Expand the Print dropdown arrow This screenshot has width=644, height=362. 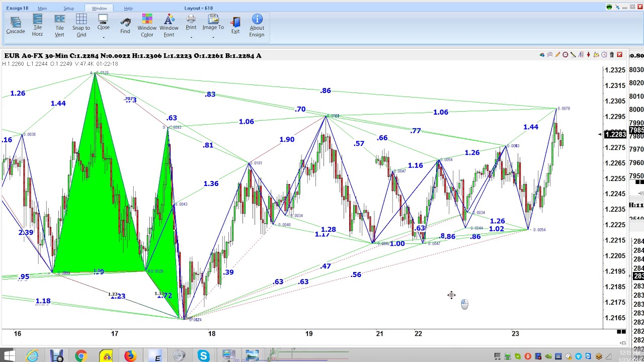tap(191, 38)
